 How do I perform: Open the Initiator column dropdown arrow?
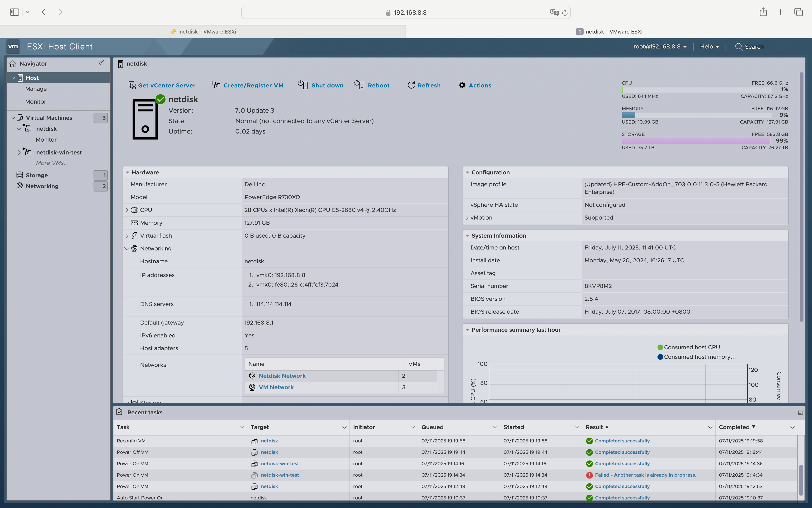[413, 427]
